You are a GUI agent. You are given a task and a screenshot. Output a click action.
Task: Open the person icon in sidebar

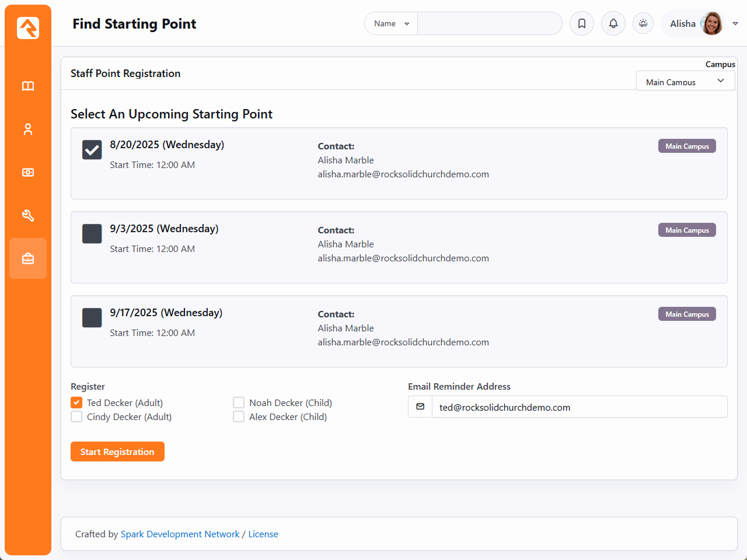click(28, 129)
